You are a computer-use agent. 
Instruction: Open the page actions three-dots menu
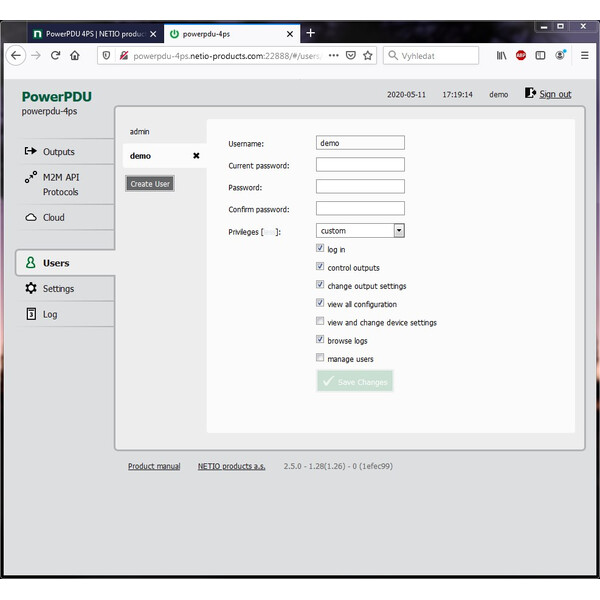[x=333, y=56]
